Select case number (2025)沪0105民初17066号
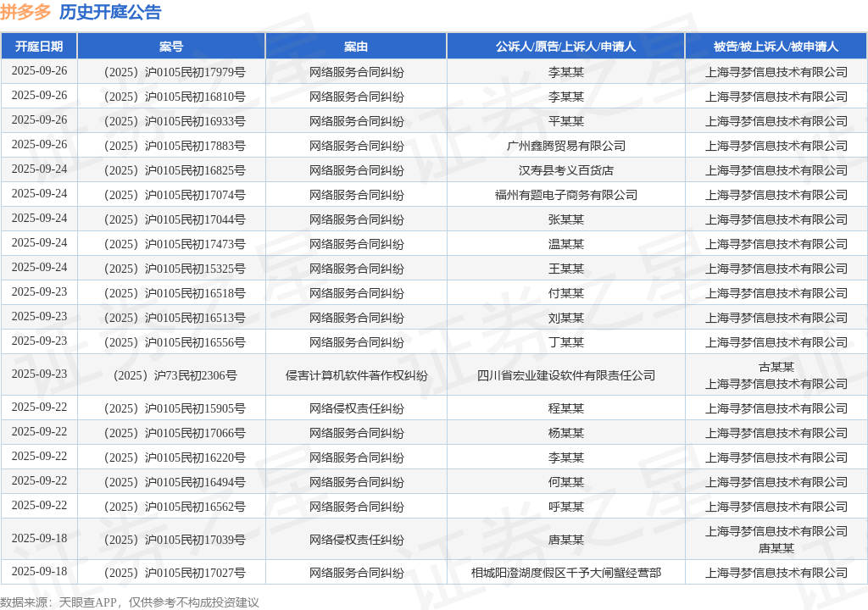The width and height of the screenshot is (868, 610). pyautogui.click(x=175, y=433)
